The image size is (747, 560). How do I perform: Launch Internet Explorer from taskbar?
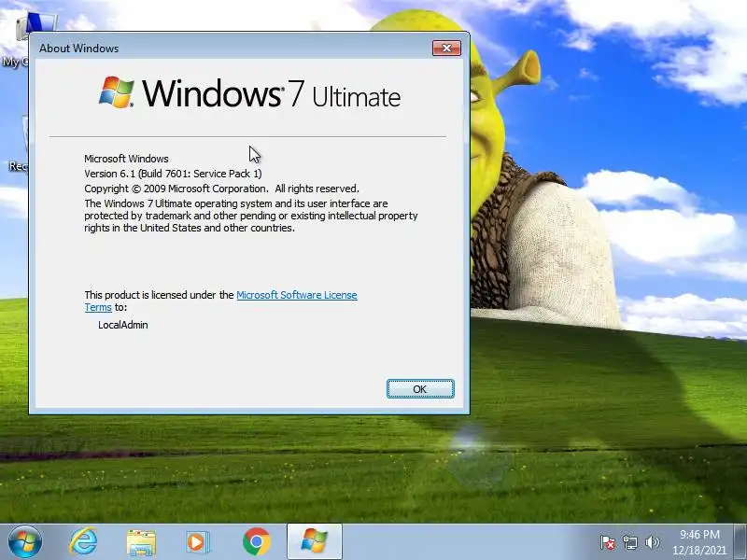tap(83, 542)
